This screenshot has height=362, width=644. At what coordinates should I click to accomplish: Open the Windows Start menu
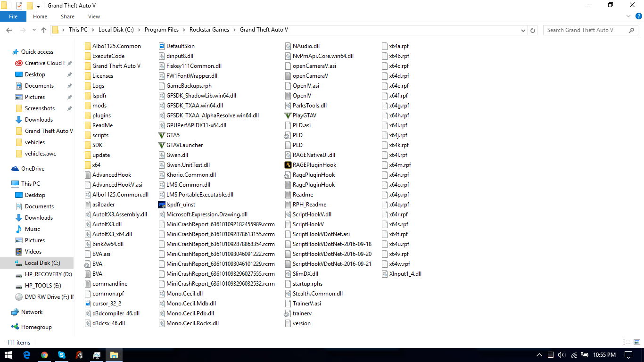(8, 355)
